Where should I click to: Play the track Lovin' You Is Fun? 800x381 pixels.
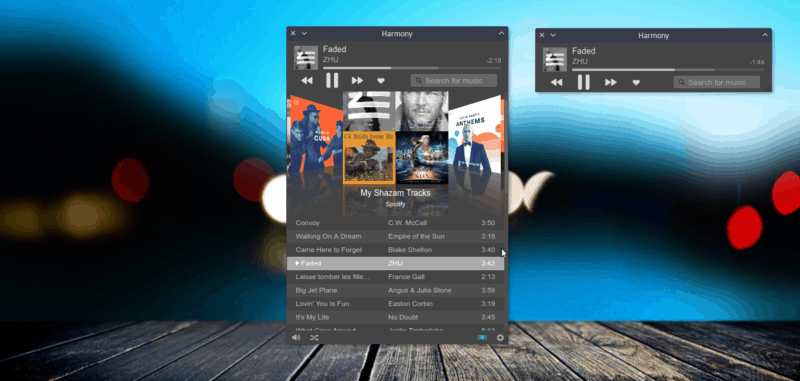coord(321,303)
